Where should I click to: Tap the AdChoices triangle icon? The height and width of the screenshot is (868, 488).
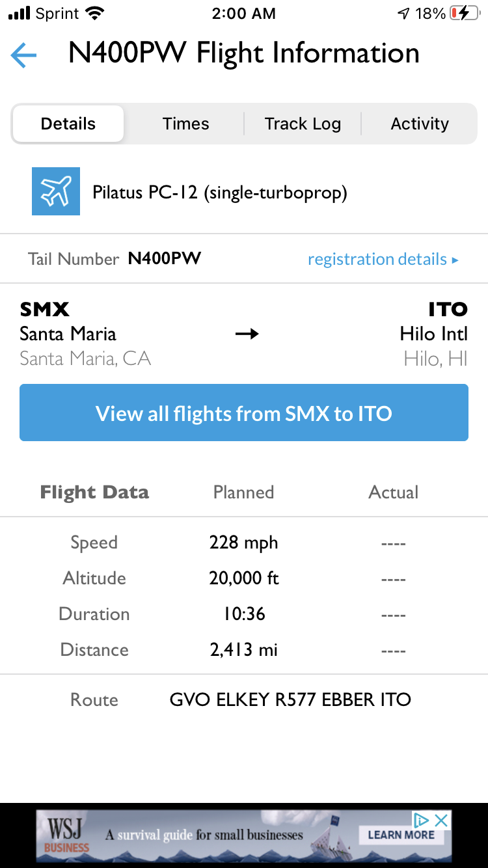[x=422, y=821]
